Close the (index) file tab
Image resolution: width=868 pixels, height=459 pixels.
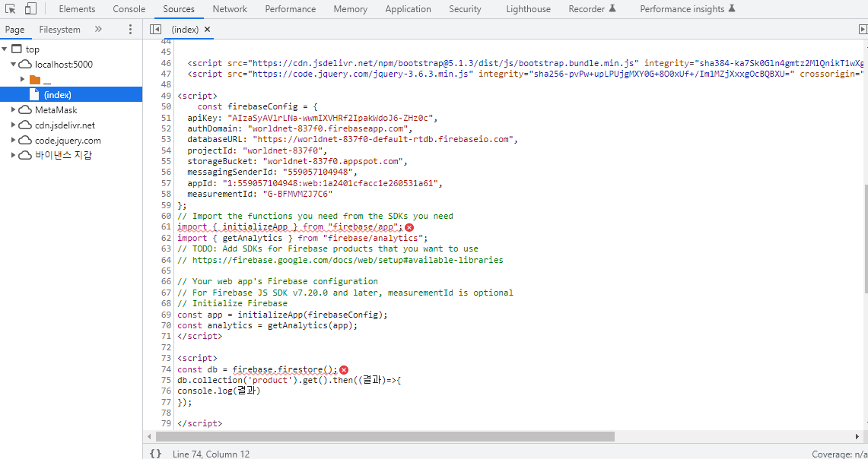[x=208, y=30]
